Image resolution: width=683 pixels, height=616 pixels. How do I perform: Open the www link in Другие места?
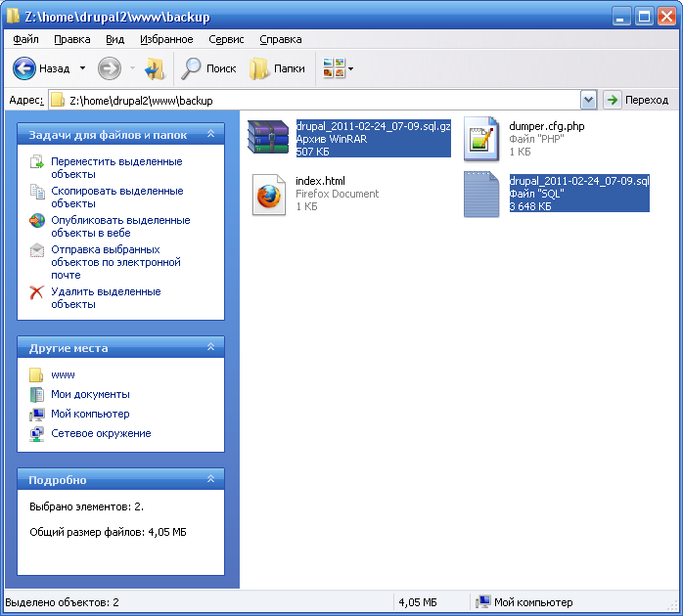(x=64, y=374)
